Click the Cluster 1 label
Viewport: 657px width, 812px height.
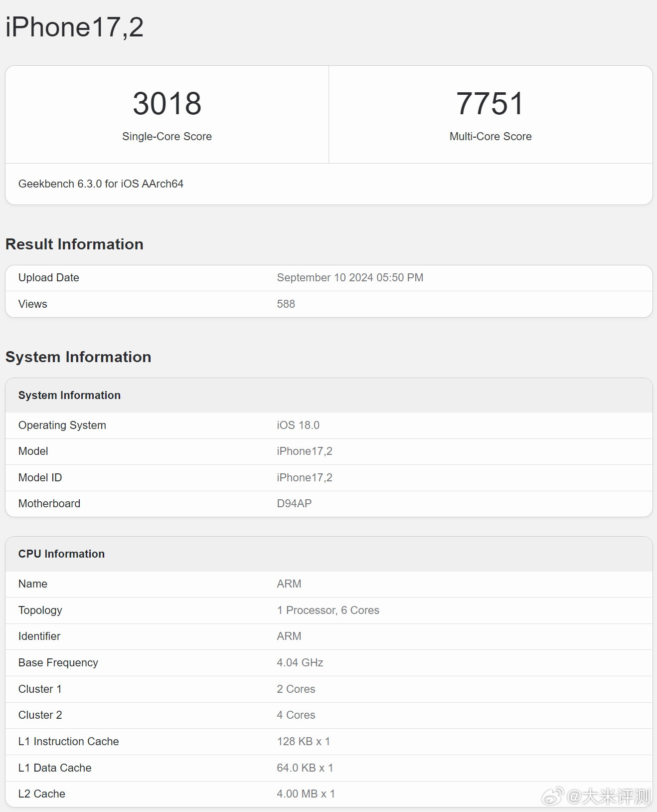pos(40,689)
